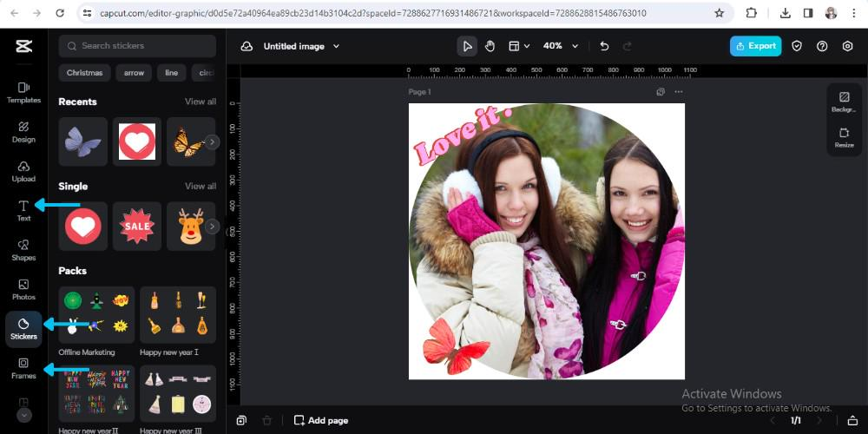The height and width of the screenshot is (434, 868).
Task: Open Chrome three-dot menu
Action: click(853, 13)
